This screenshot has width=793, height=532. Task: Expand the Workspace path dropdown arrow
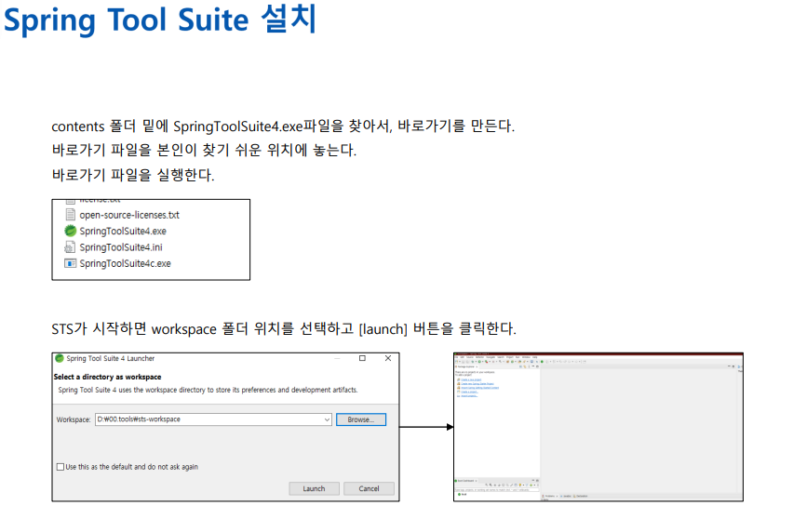(x=327, y=419)
